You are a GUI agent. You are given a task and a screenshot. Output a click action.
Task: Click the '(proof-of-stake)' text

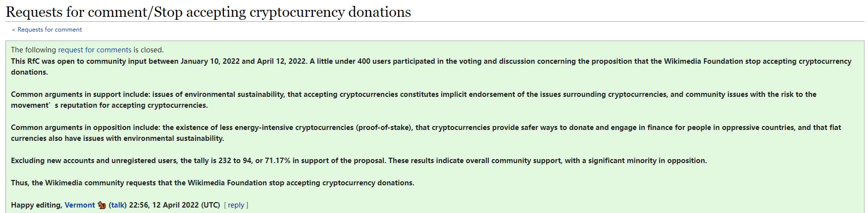[384, 128]
